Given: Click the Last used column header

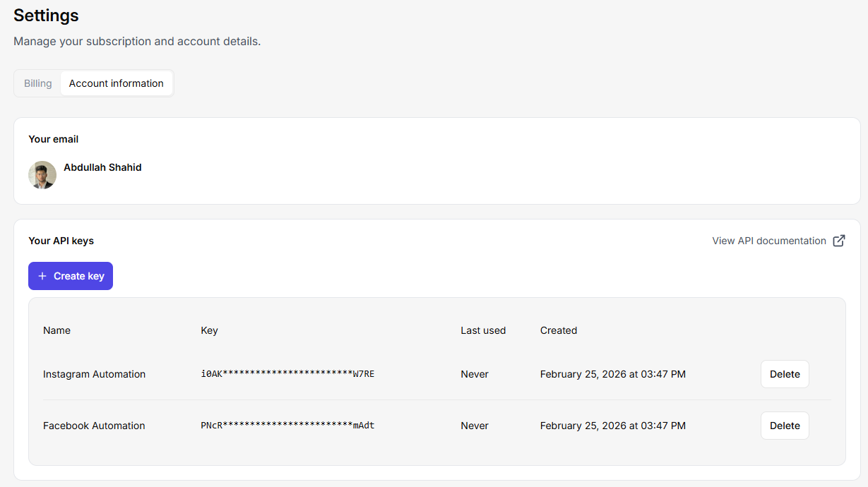Looking at the screenshot, I should click(483, 330).
